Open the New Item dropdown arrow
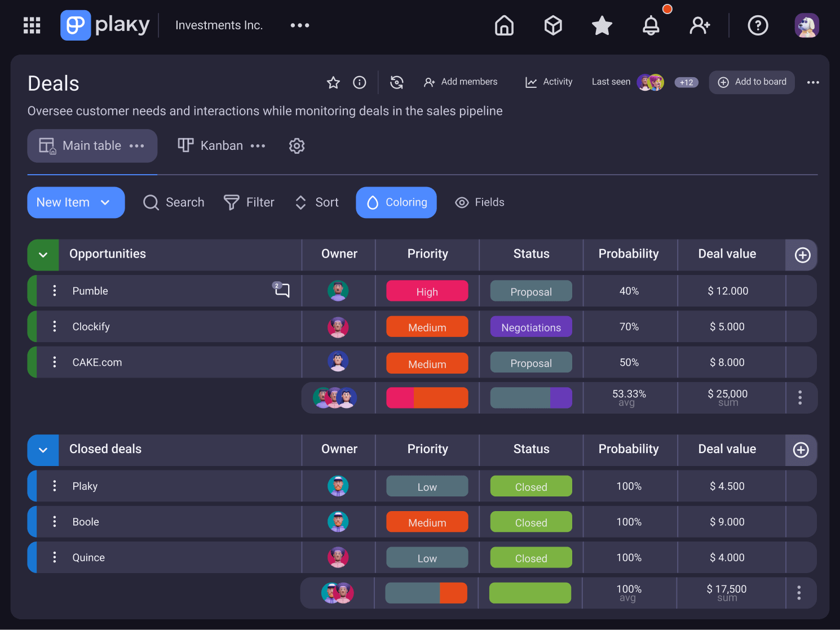 pyautogui.click(x=105, y=202)
